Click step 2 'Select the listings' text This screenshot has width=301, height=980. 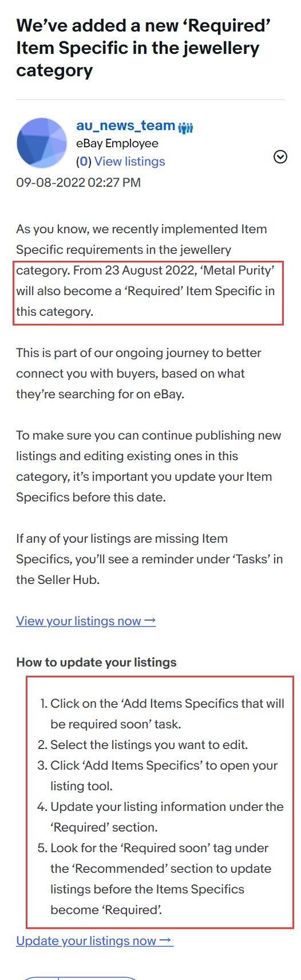pos(149,744)
